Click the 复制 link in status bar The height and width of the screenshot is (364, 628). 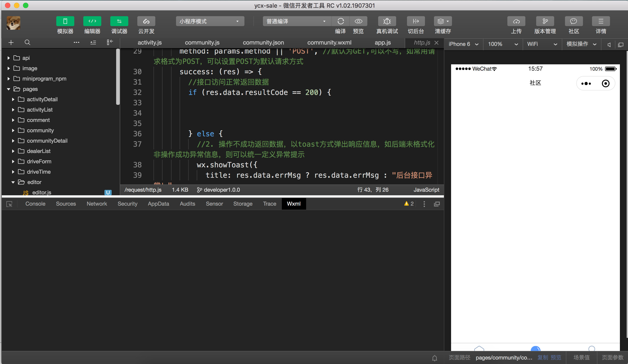[x=542, y=357]
